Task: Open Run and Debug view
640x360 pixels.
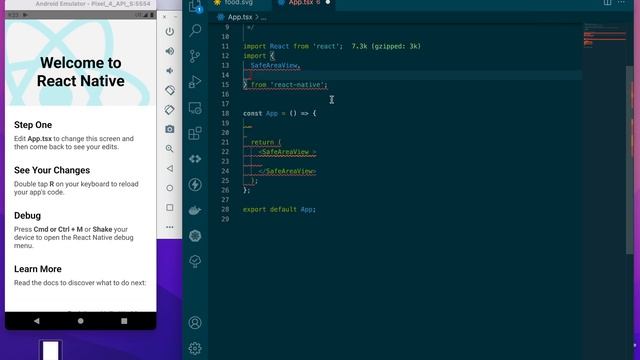Action: click(195, 82)
